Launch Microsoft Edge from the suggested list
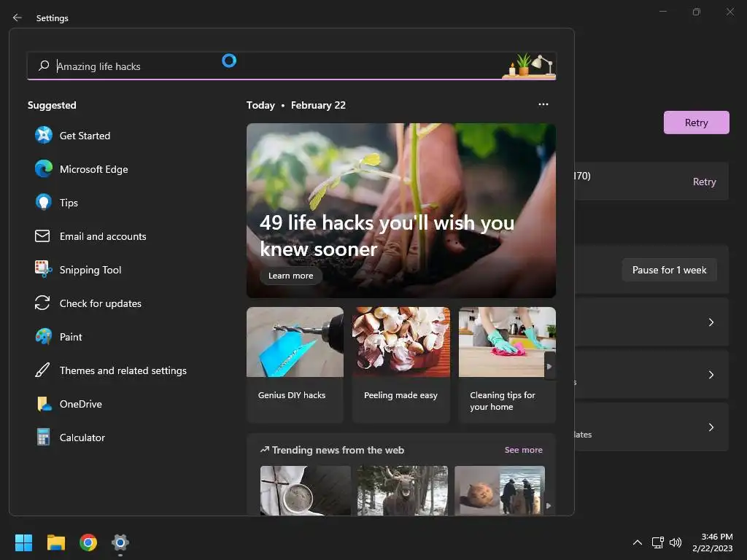Viewport: 747px width, 560px height. pyautogui.click(x=43, y=169)
